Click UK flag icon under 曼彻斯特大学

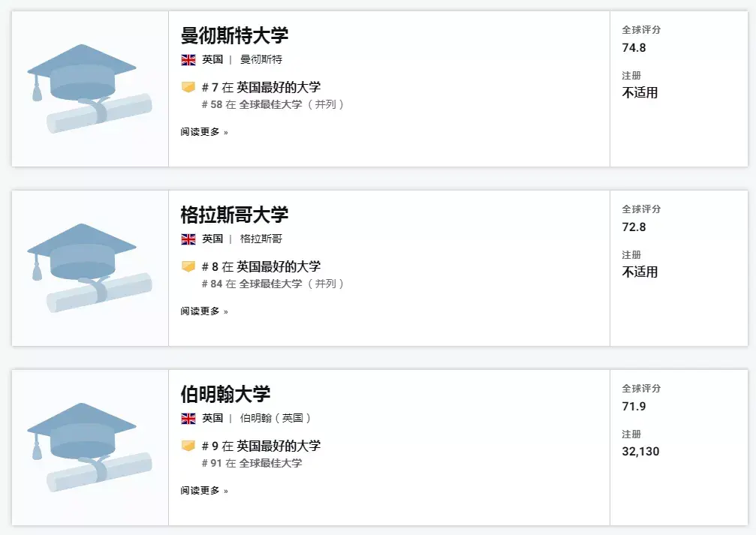pyautogui.click(x=188, y=60)
